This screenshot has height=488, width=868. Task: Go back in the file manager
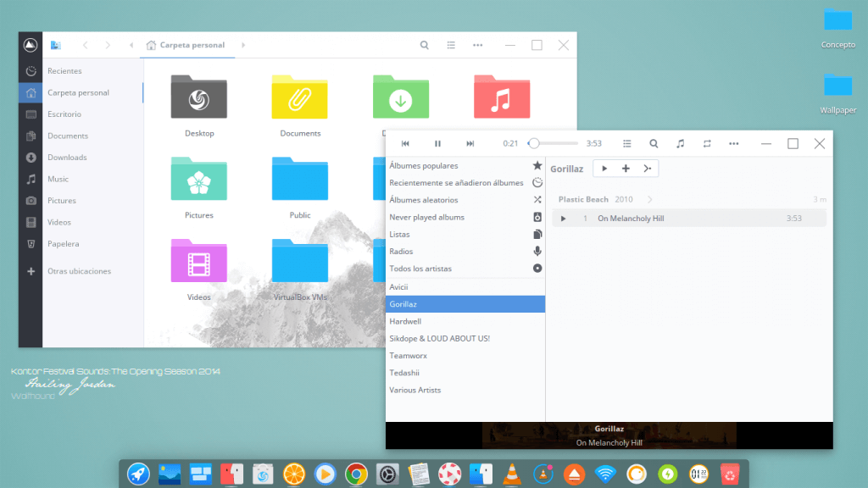click(x=86, y=46)
